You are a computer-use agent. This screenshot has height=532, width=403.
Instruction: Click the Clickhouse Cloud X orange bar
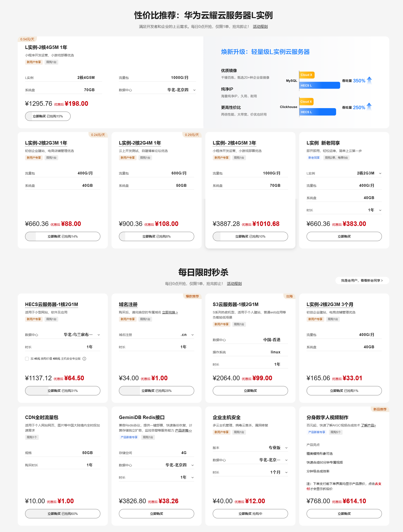(306, 101)
